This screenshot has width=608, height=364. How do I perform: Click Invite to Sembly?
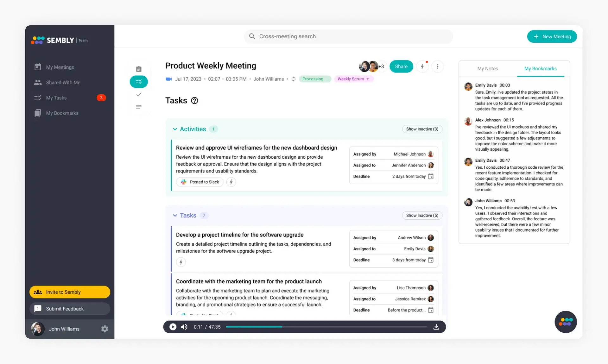pos(70,292)
